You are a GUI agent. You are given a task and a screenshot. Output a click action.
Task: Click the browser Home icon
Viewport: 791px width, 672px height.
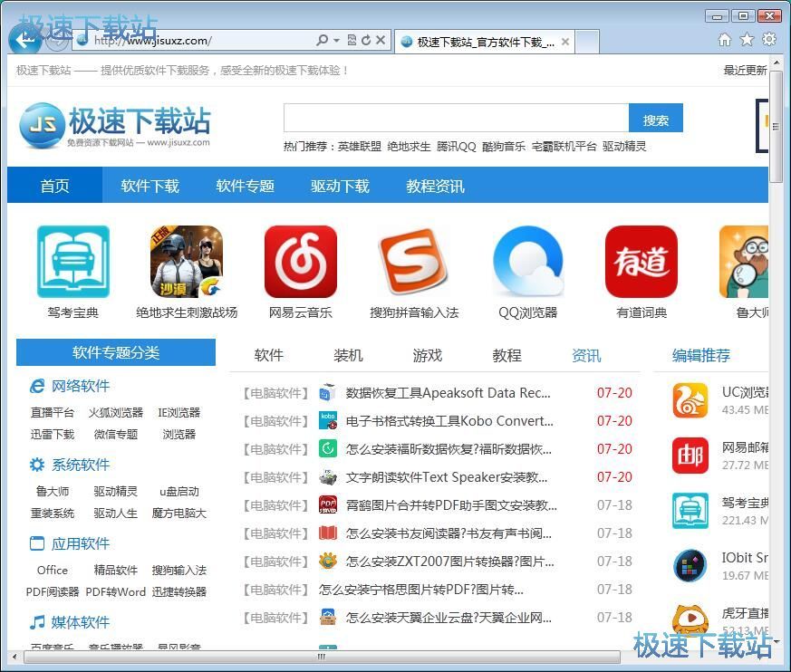[x=725, y=39]
